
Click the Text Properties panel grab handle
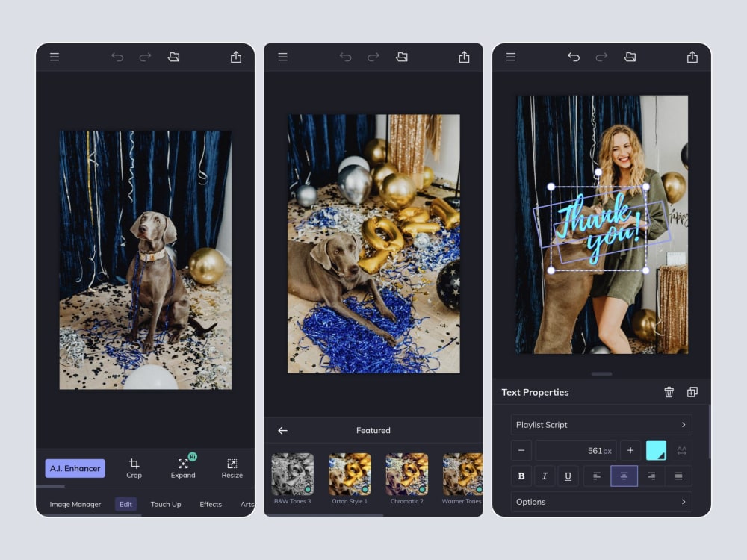pos(601,374)
